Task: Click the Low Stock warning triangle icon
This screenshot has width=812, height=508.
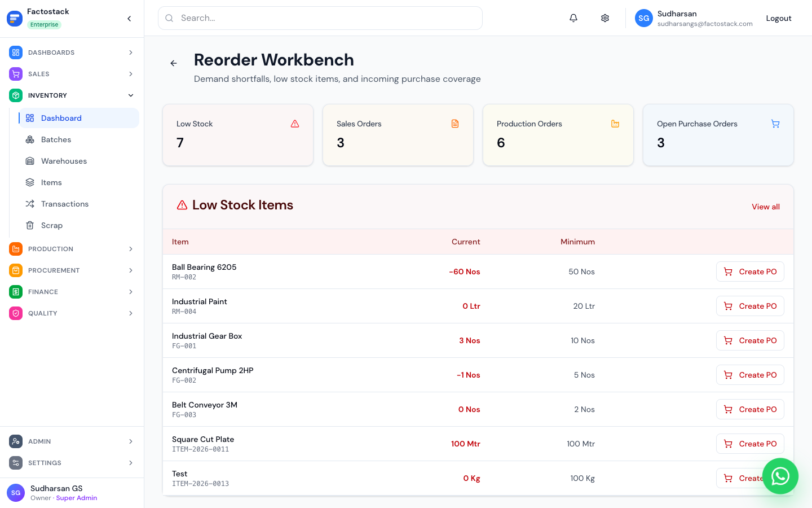Action: pos(295,124)
